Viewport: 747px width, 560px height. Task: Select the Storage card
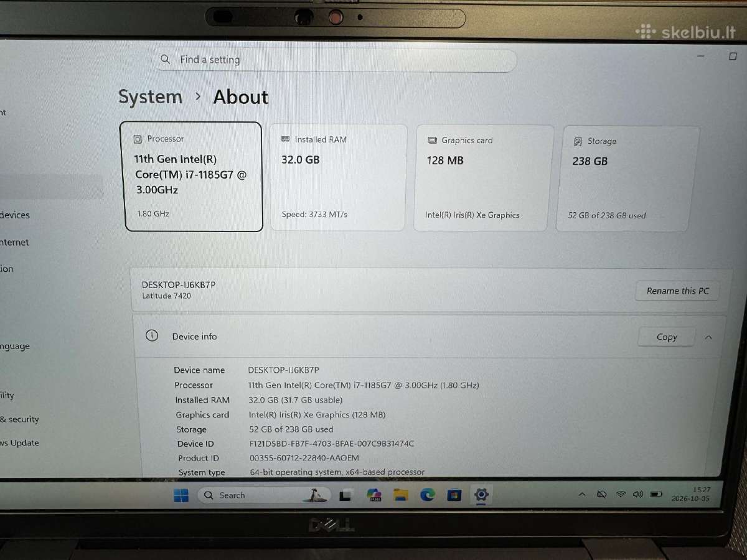tap(627, 179)
